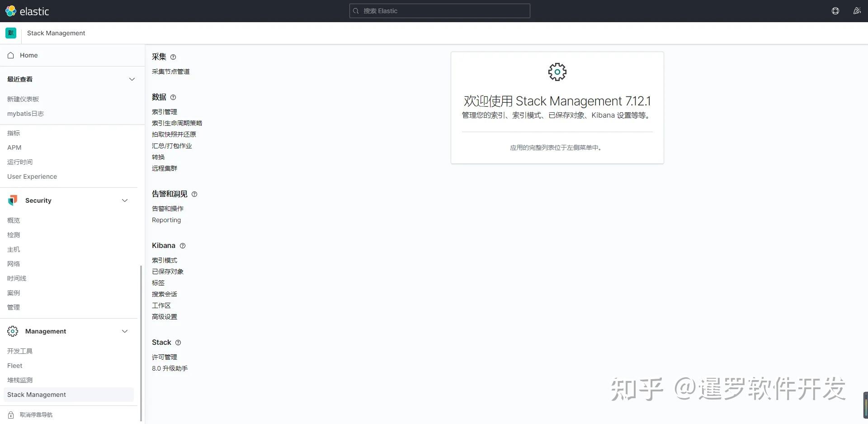Click the Security shield logo icon
This screenshot has height=424, width=868.
click(13, 200)
